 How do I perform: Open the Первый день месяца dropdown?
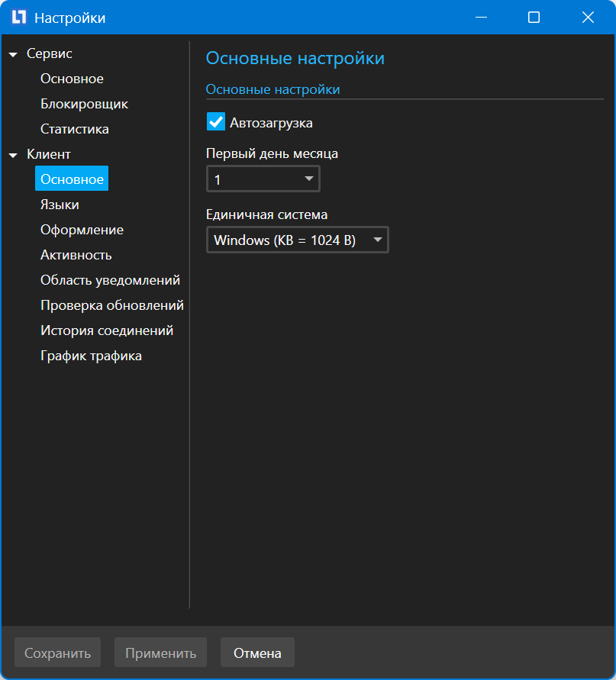pos(263,179)
